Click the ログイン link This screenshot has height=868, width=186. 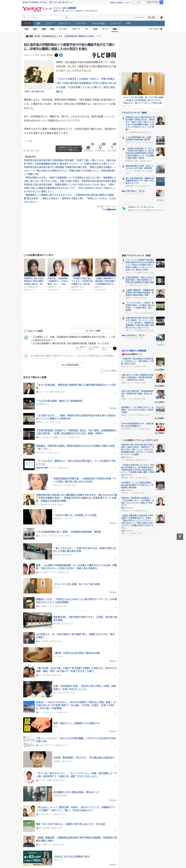click(57, 11)
